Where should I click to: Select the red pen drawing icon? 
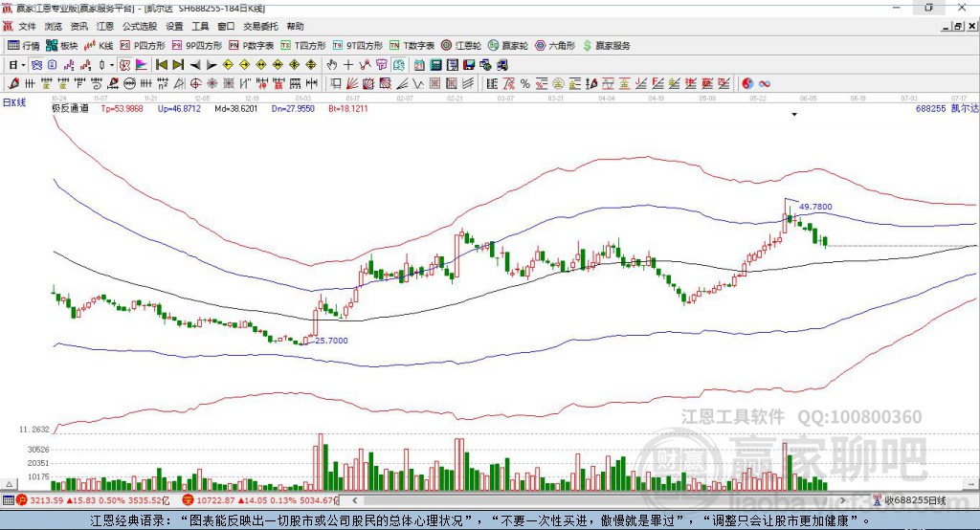13,84
